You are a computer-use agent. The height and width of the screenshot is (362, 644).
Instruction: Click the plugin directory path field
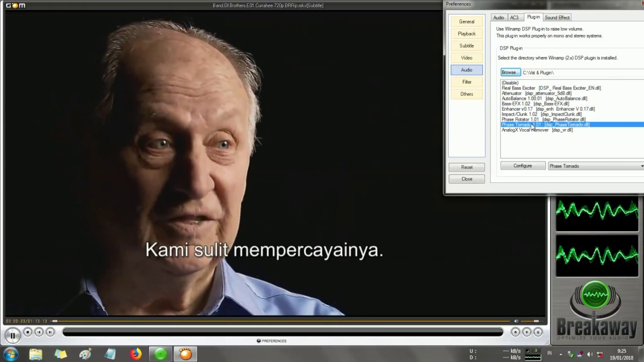583,72
